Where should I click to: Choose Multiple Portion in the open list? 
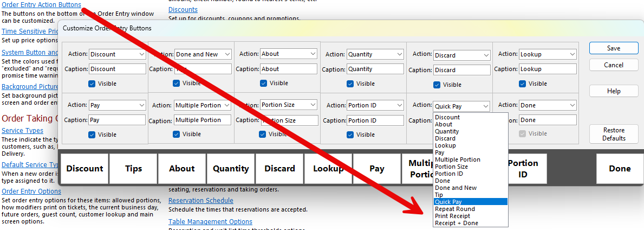[x=471, y=159]
